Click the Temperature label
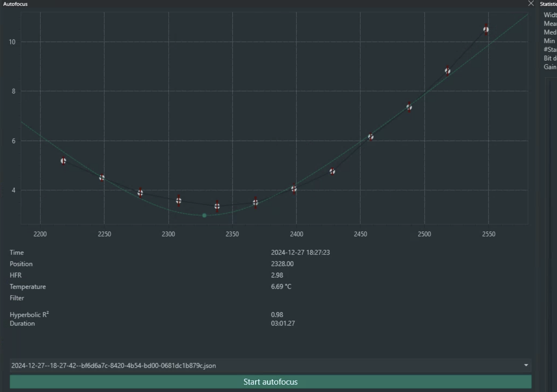 click(x=28, y=286)
